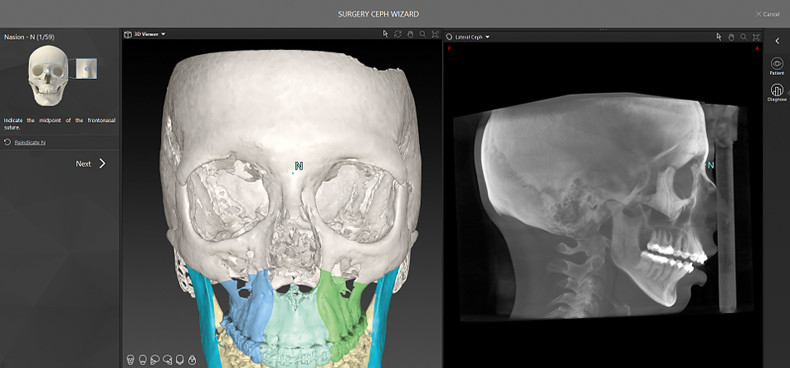Select the pan hand tool in Lateral Ceph
Image resolution: width=790 pixels, height=368 pixels.
[731, 37]
